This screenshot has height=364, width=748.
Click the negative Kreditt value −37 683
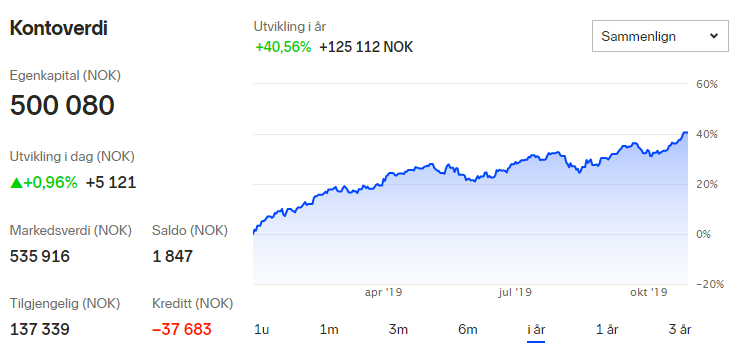point(182,329)
